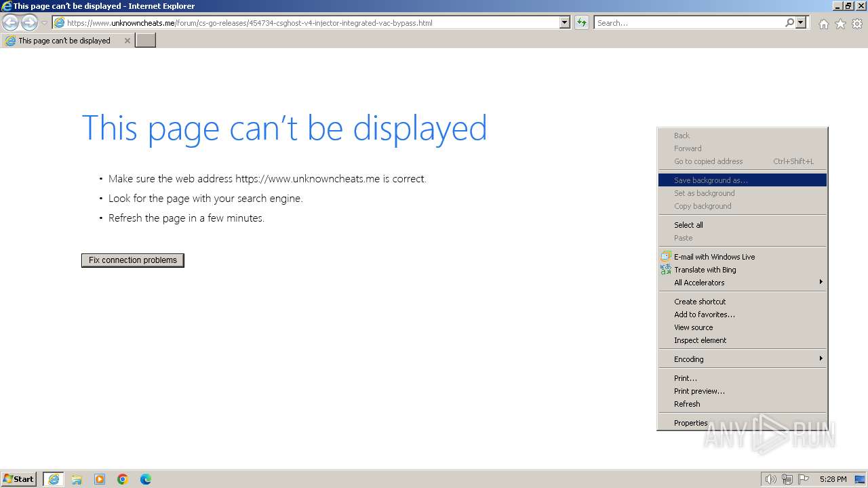Image resolution: width=868 pixels, height=488 pixels.
Task: Go back with the browser Back arrow
Action: pyautogui.click(x=11, y=22)
